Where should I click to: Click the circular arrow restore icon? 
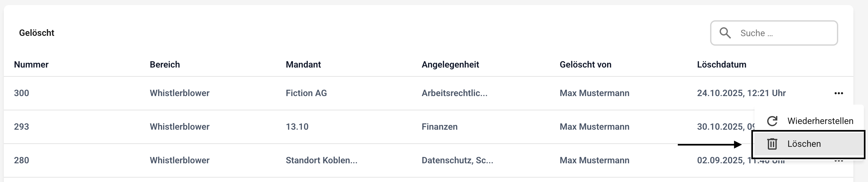pyautogui.click(x=772, y=121)
